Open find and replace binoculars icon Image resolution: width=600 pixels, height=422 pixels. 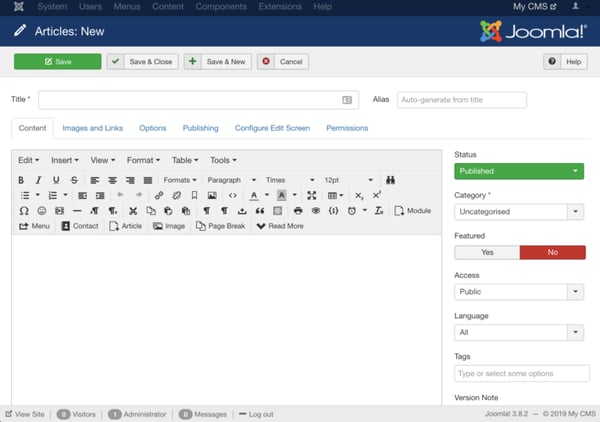tap(390, 180)
